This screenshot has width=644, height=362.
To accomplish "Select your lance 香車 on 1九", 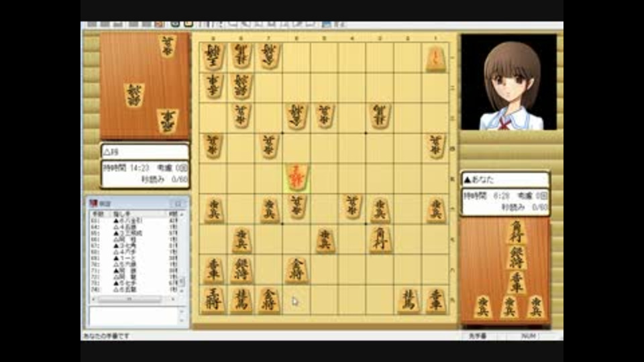I will tap(435, 300).
